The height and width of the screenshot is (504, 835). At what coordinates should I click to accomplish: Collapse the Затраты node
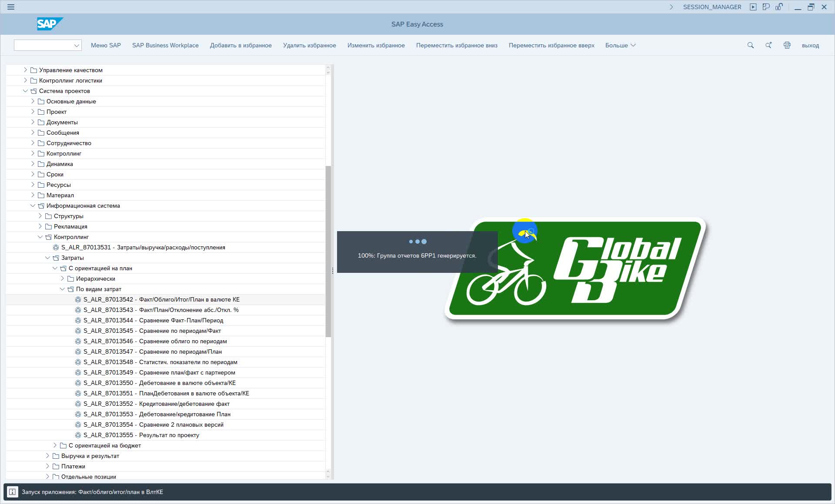pos(47,258)
